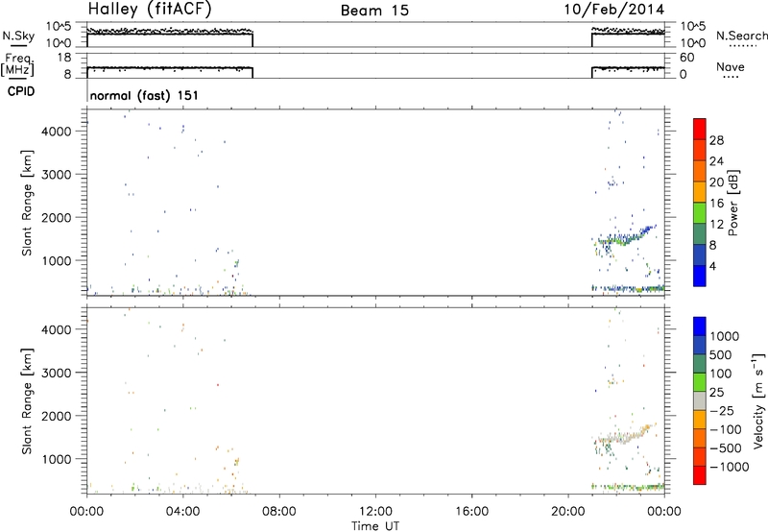Click the '12:00' time tick label

(x=375, y=512)
